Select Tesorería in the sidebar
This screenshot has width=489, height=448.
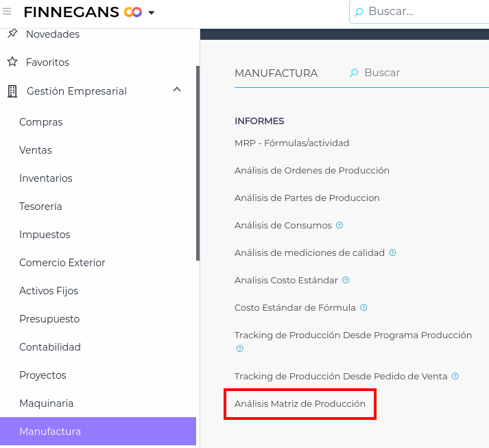[40, 207]
